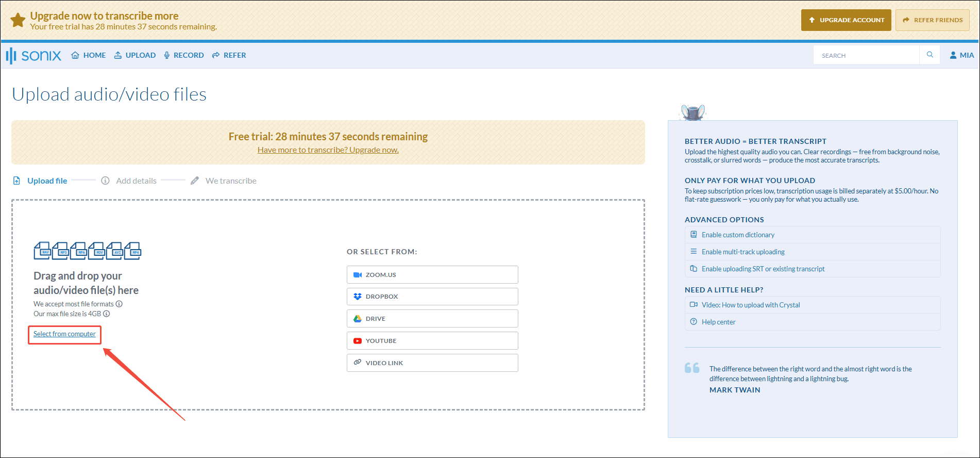Enable multi-track uploading option

[813, 252]
